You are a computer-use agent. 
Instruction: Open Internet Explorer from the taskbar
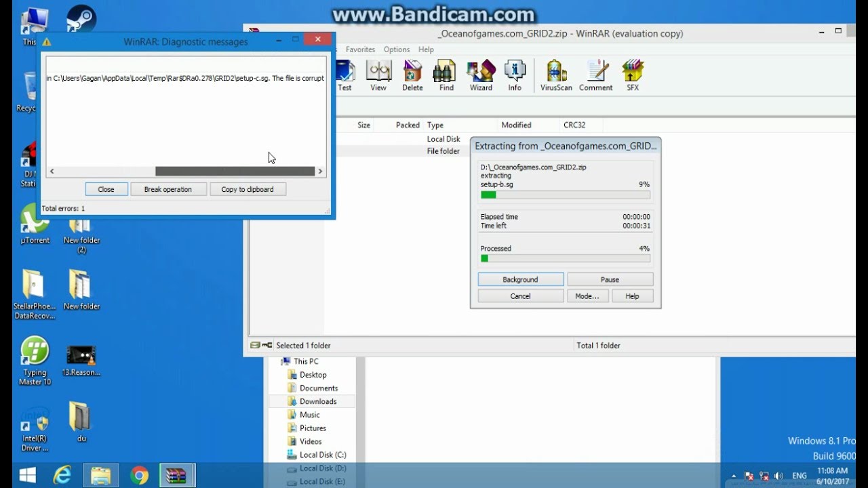pyautogui.click(x=62, y=474)
